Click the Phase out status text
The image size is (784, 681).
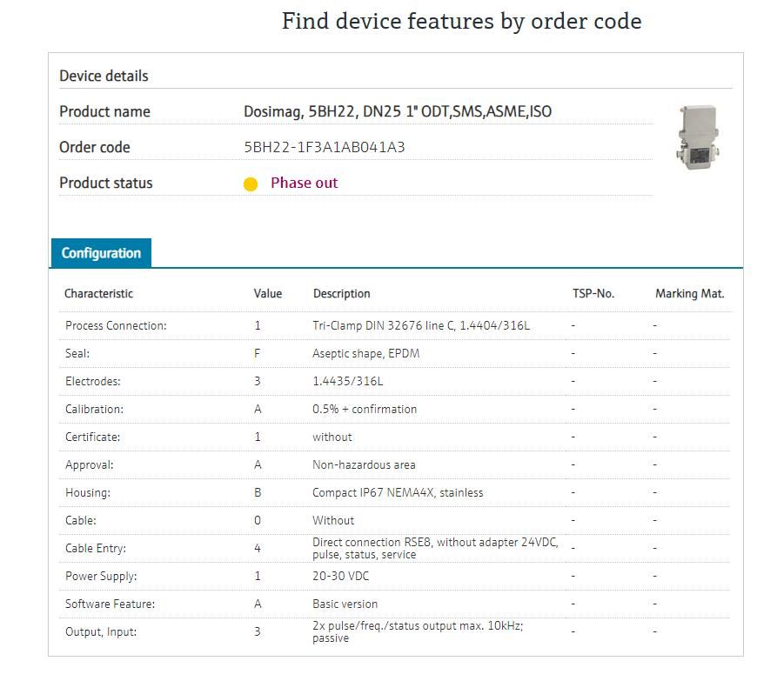304,183
